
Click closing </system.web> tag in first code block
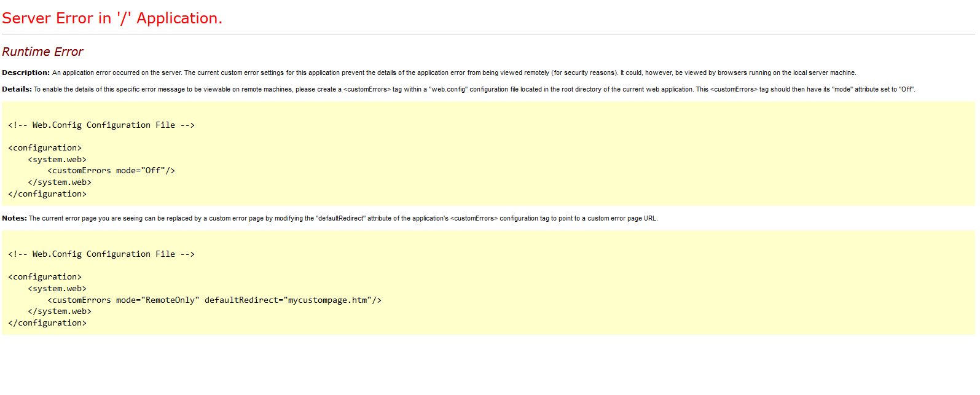(60, 182)
